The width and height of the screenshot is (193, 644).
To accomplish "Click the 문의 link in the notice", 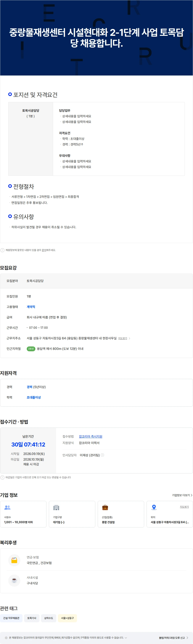I will [44, 250].
